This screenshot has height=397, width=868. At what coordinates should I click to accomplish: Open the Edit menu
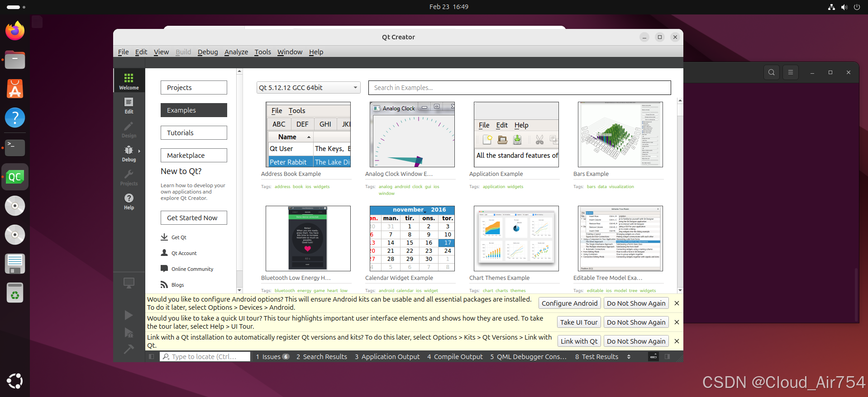pos(141,52)
